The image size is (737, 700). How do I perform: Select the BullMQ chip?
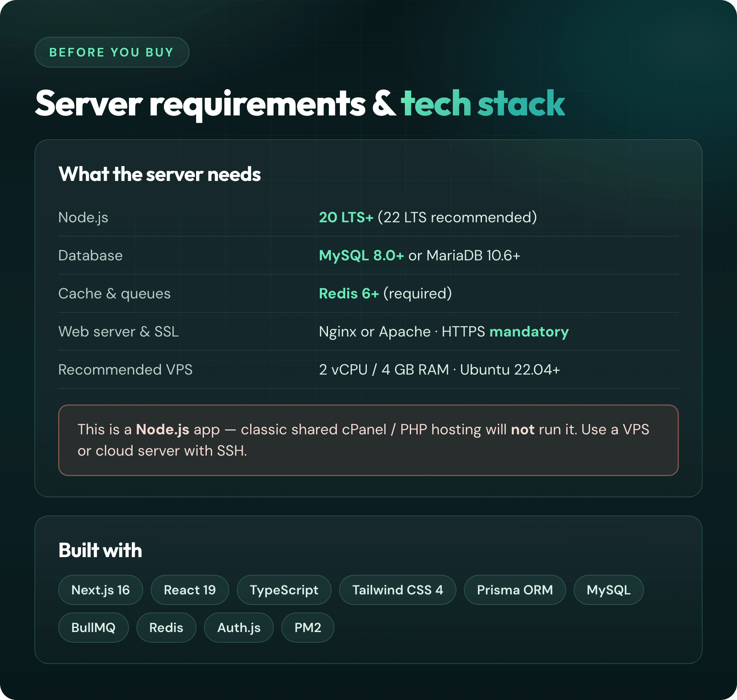94,628
